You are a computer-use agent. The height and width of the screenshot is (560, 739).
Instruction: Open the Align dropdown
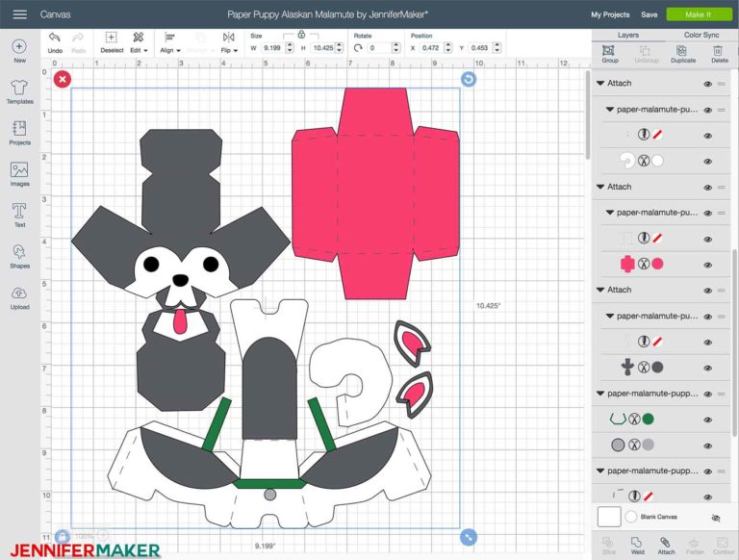[169, 42]
